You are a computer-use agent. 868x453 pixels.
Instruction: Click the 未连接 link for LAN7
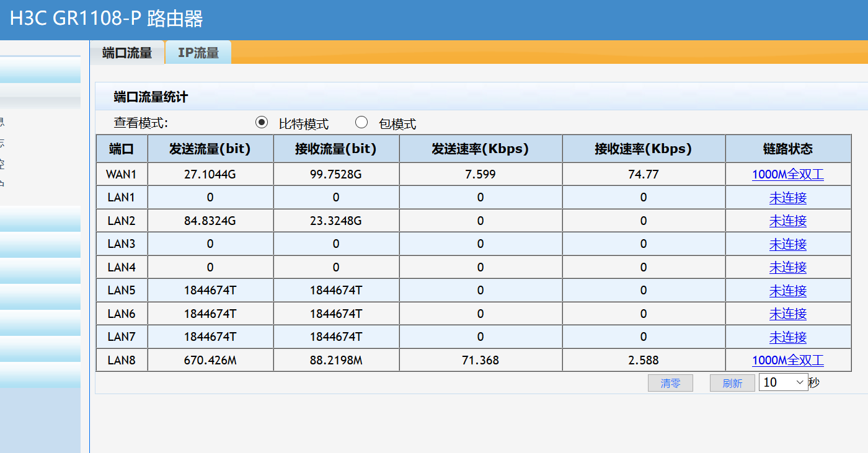pos(787,336)
